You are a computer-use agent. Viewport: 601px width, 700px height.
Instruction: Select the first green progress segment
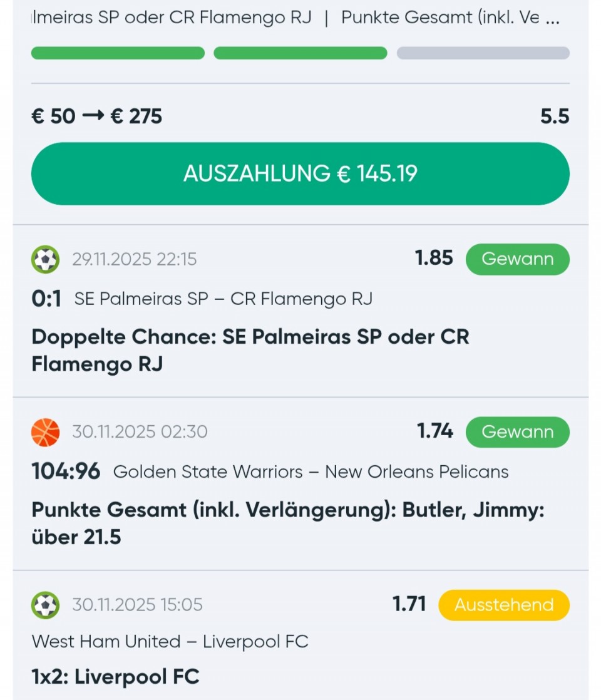[118, 53]
